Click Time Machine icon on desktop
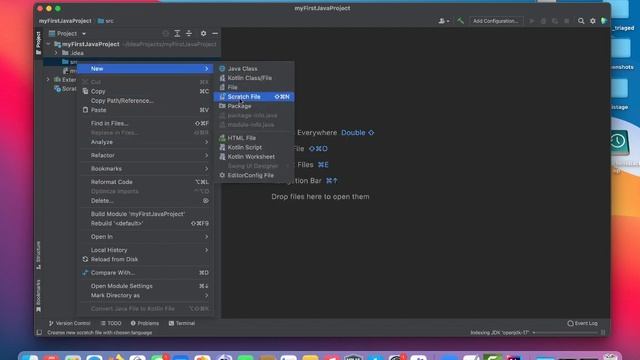The image size is (640, 360). click(x=618, y=141)
